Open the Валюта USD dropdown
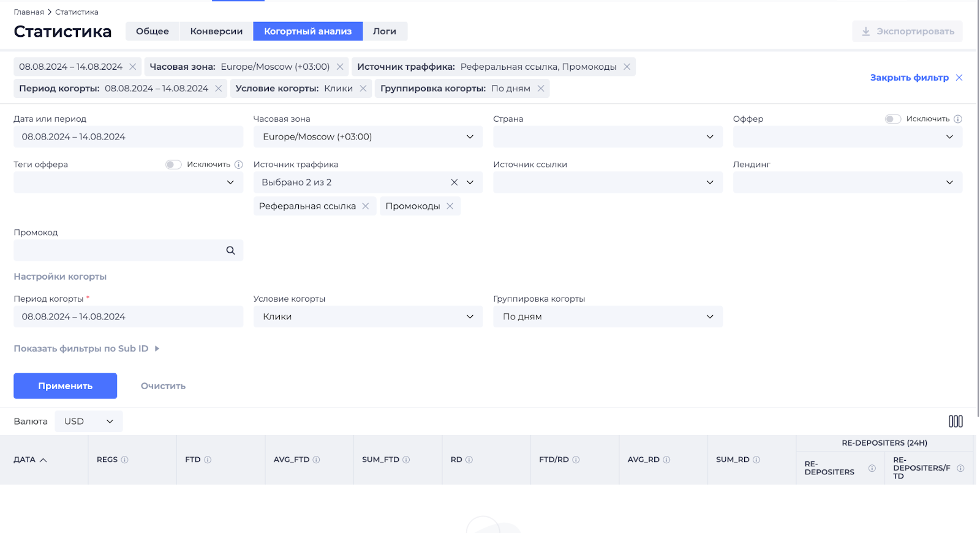980x533 pixels. [x=89, y=421]
